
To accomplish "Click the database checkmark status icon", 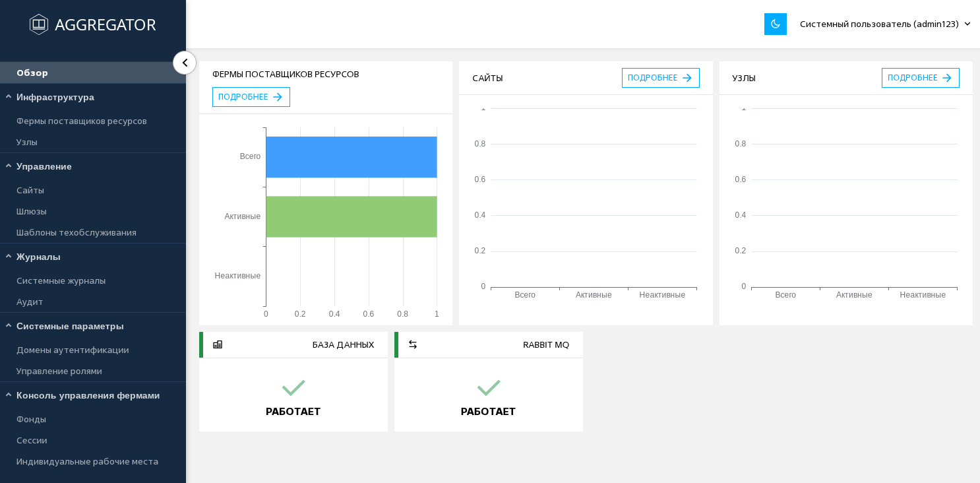I will pyautogui.click(x=293, y=387).
